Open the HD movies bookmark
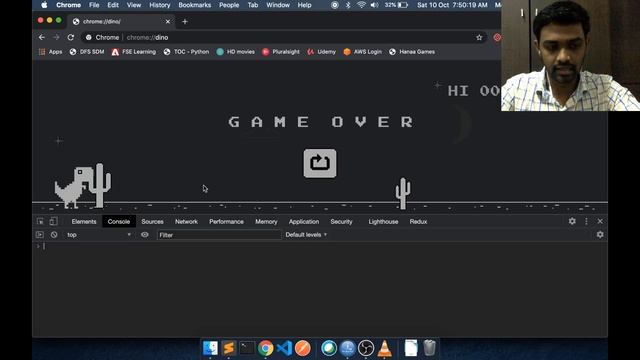This screenshot has width=640, height=360. coord(236,52)
